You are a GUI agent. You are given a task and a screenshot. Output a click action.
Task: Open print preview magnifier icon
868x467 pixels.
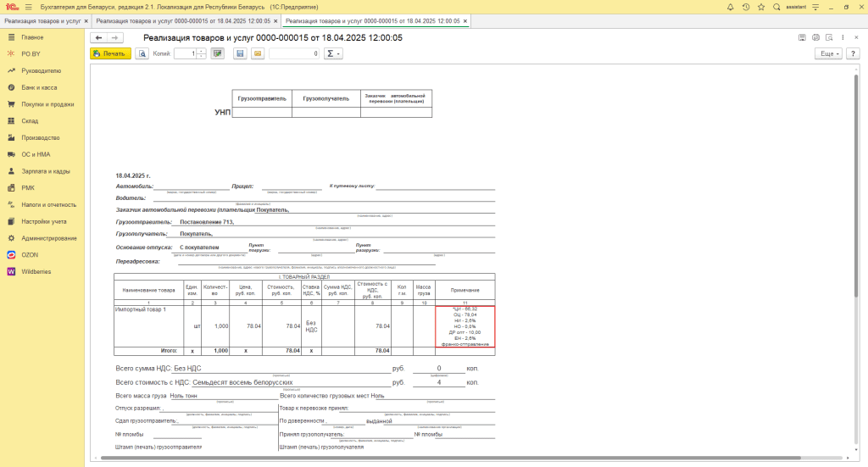(x=142, y=53)
